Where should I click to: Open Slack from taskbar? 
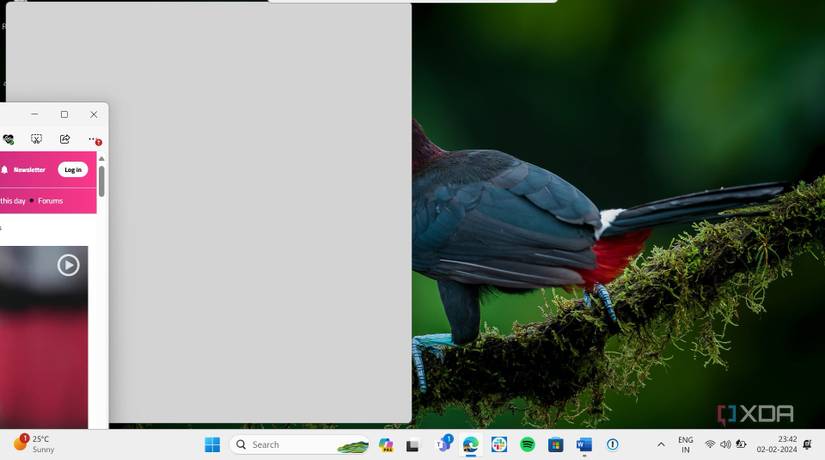499,445
